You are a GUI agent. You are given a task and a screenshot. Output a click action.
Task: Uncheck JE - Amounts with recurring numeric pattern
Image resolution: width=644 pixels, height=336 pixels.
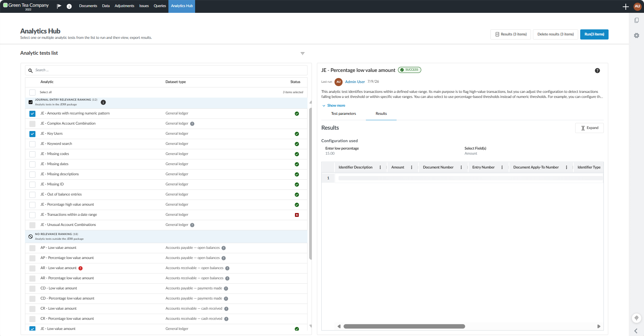tap(32, 113)
